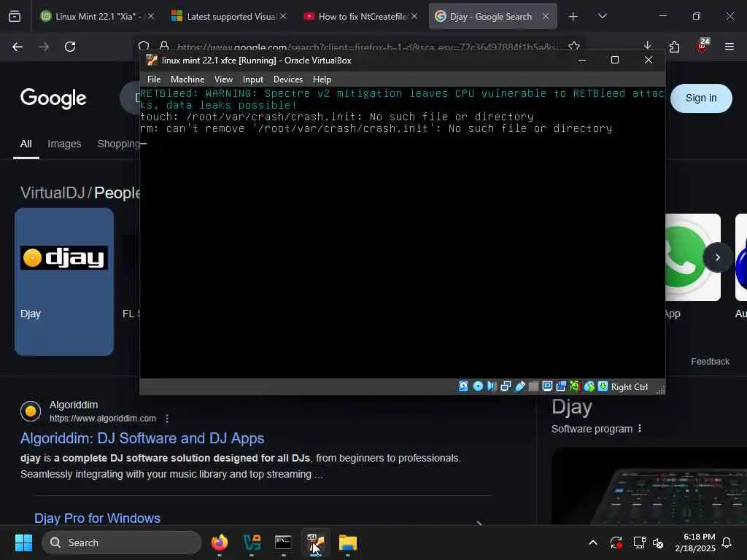Select the All search results tab
This screenshot has width=747, height=560.
click(x=26, y=144)
